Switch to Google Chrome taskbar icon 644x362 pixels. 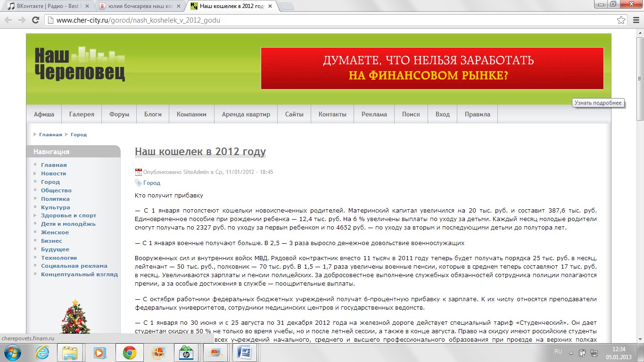pyautogui.click(x=129, y=353)
